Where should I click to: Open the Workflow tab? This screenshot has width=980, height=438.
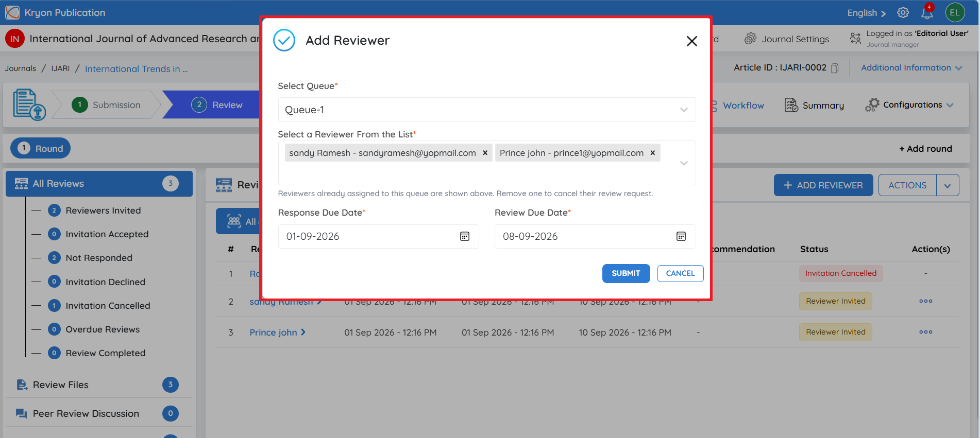[737, 106]
